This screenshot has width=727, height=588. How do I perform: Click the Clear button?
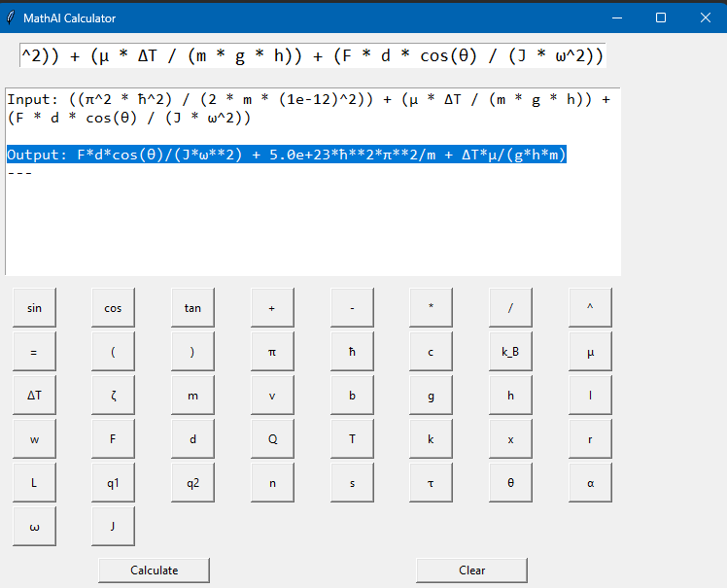(471, 571)
